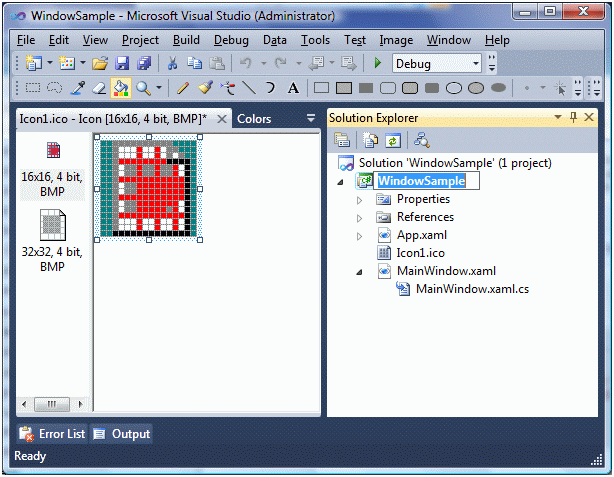Click View Class Diagram icon in Solution Explorer

tap(422, 140)
